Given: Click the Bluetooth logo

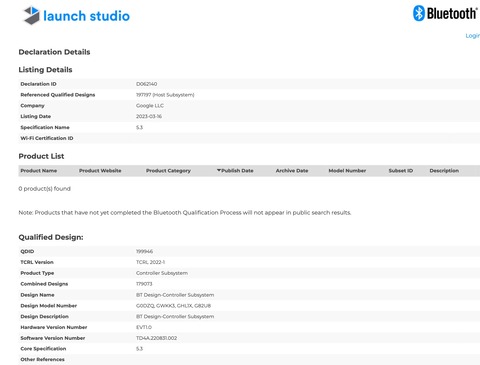Looking at the screenshot, I should 445,13.
